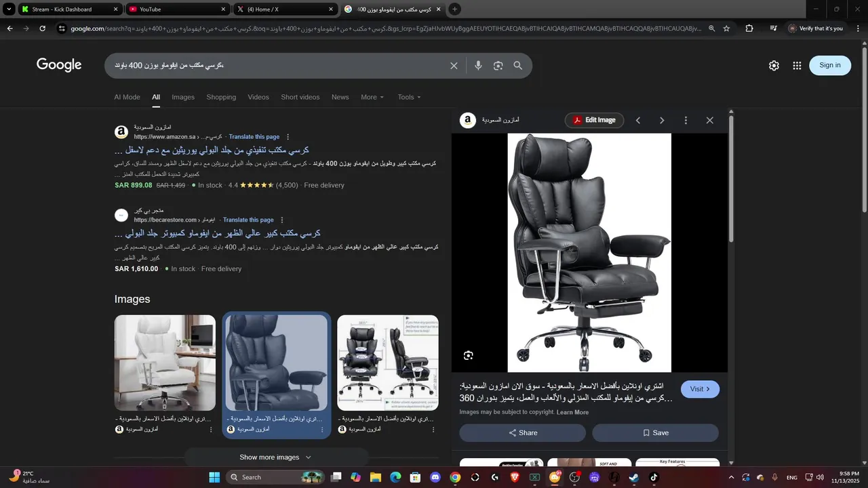Switch to Short videos tab
The height and width of the screenshot is (488, 868).
click(300, 97)
